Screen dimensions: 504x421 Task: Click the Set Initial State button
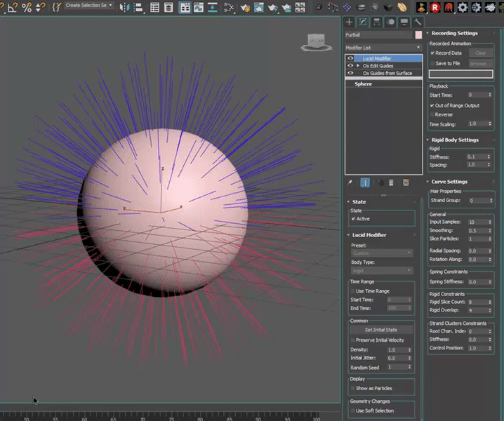381,329
